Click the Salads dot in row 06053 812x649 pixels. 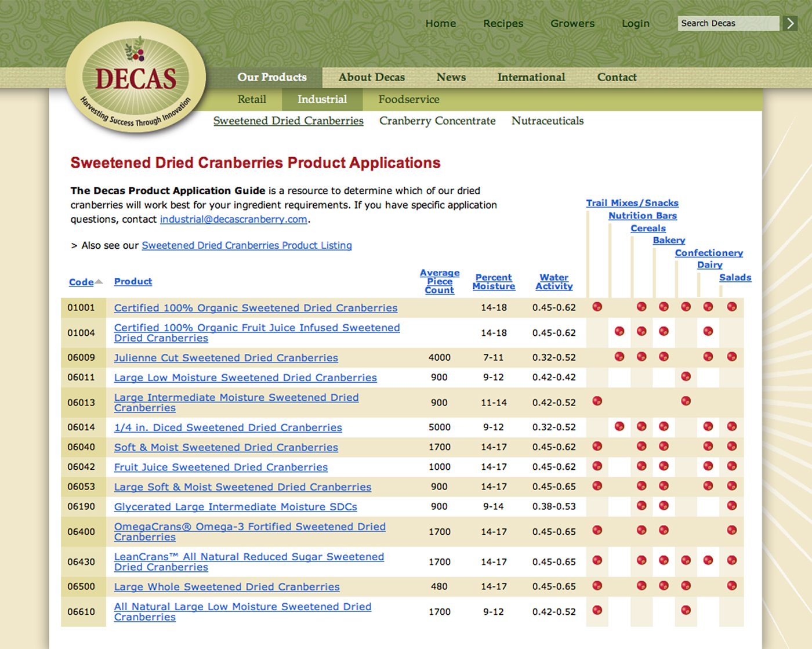pyautogui.click(x=731, y=486)
